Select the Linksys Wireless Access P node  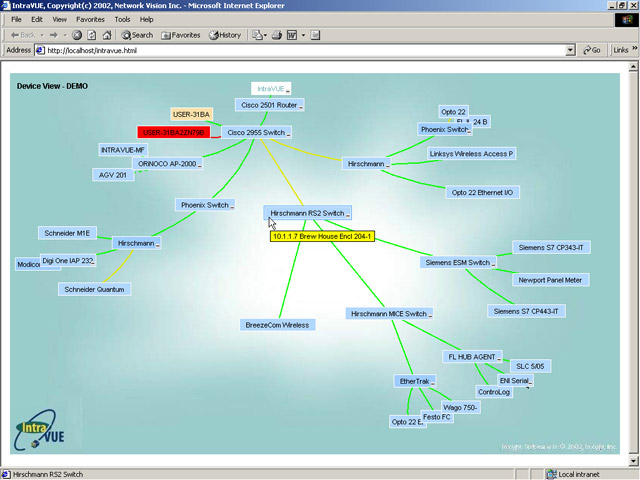pyautogui.click(x=471, y=154)
